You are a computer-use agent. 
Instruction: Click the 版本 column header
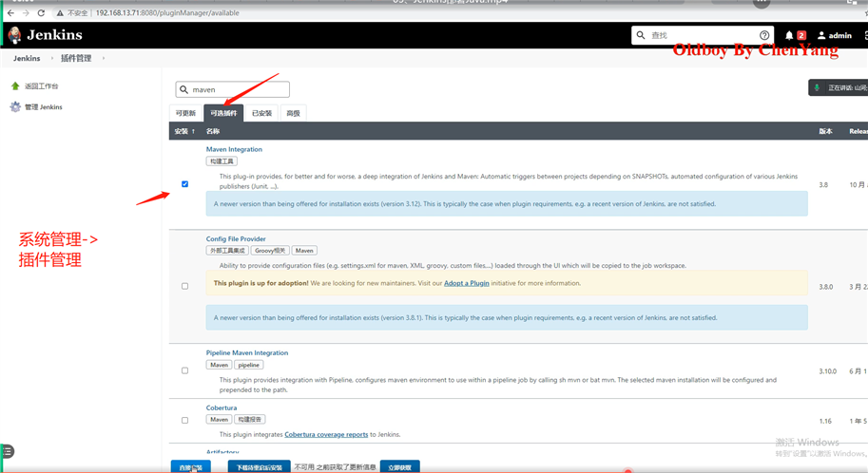(x=825, y=131)
